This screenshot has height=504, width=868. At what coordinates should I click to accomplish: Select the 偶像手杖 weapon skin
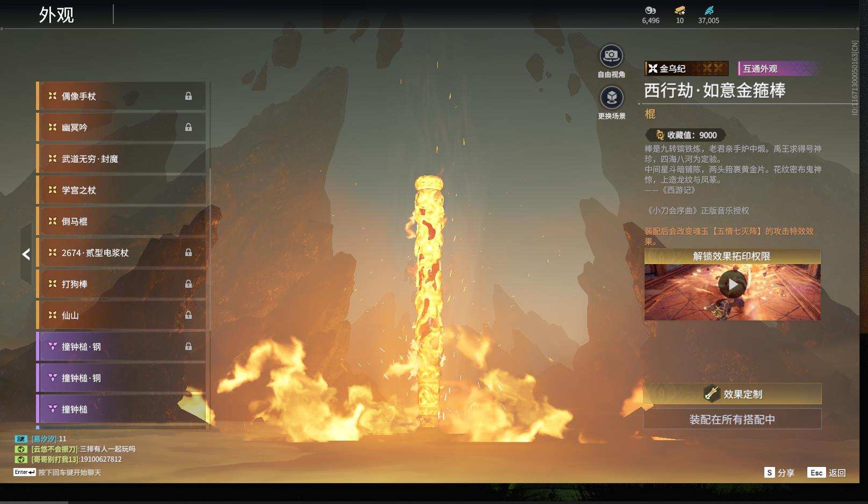click(x=121, y=96)
